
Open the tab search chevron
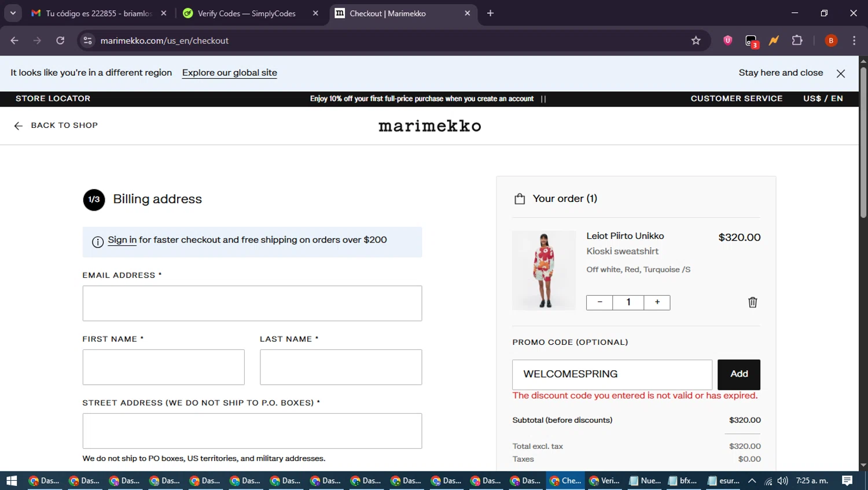[13, 13]
